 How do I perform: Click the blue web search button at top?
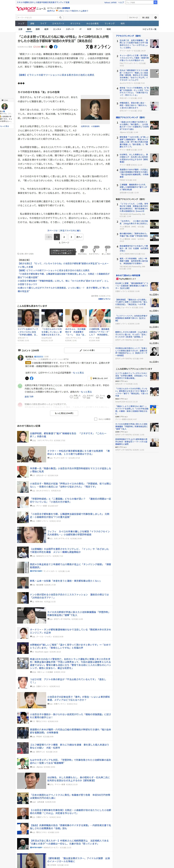tap(155, 2)
